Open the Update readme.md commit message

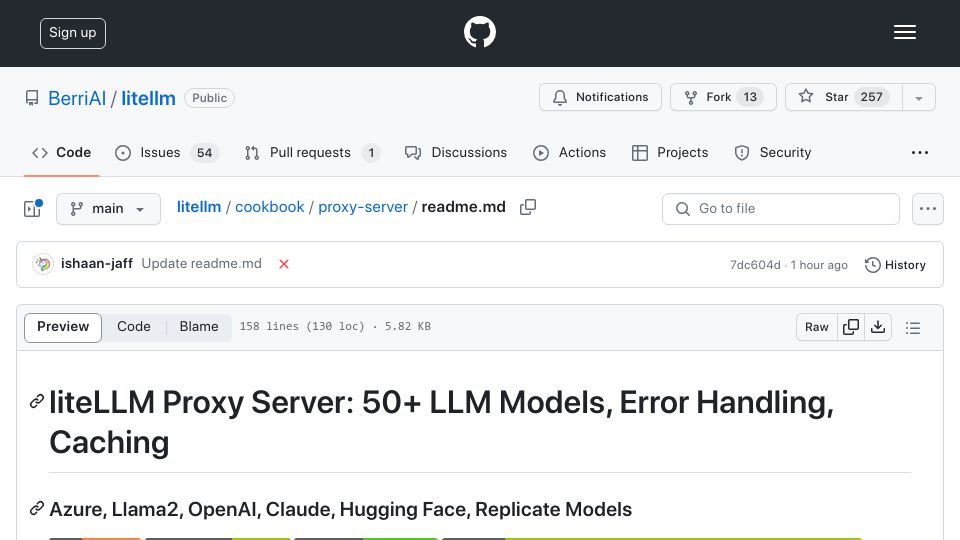(201, 264)
